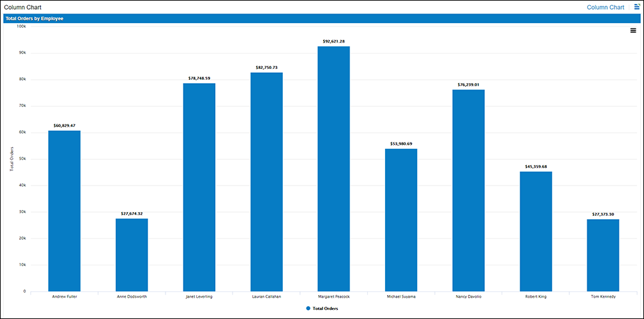
Task: Click the $92,621.28 data label
Action: pyautogui.click(x=334, y=41)
